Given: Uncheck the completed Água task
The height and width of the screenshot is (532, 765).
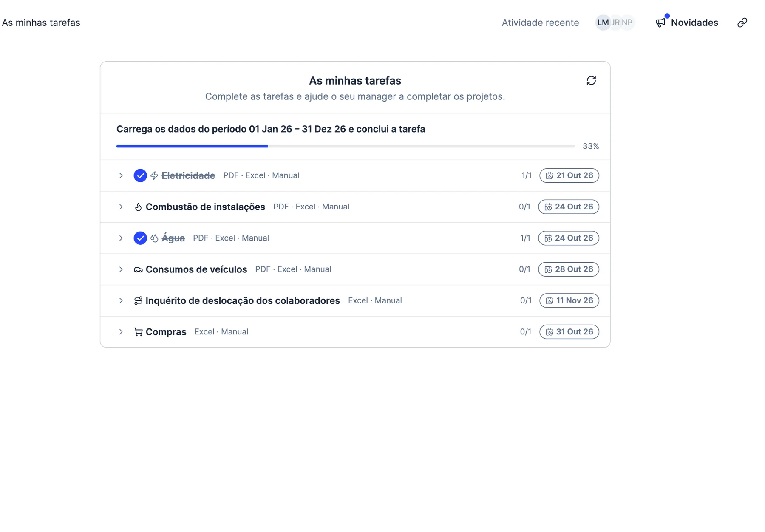Looking at the screenshot, I should (140, 238).
